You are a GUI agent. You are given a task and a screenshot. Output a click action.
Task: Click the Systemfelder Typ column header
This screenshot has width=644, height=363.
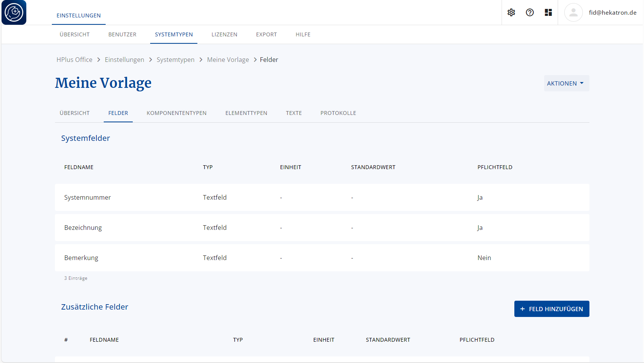coord(208,167)
